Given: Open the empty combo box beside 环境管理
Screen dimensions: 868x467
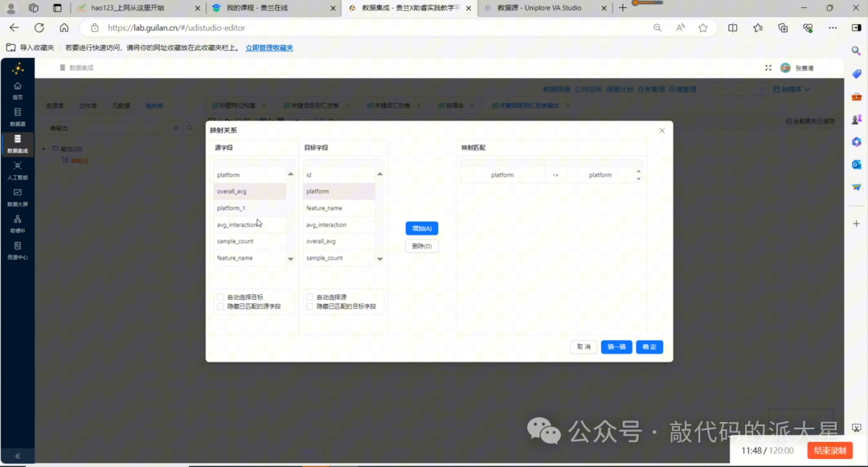Looking at the screenshot, I should (x=732, y=89).
